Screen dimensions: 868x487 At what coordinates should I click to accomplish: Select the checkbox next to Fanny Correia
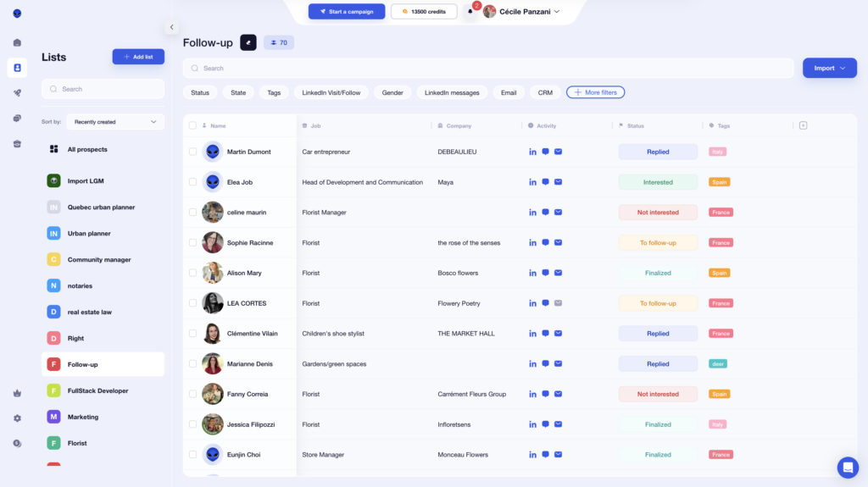[193, 395]
